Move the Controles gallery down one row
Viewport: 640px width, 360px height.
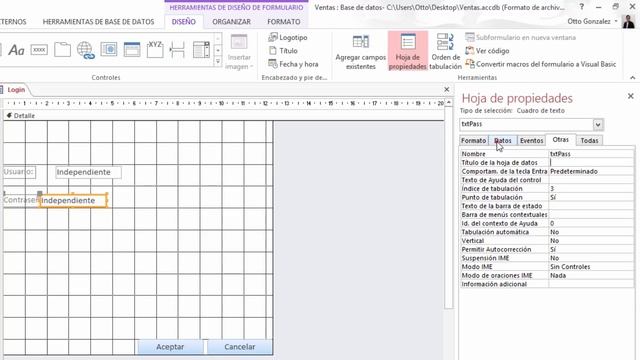point(218,50)
